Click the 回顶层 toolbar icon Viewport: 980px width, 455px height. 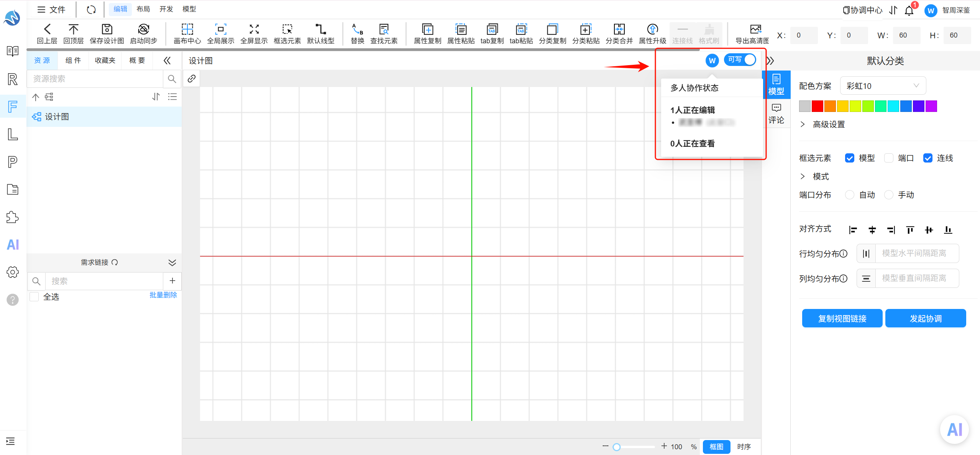coord(73,29)
